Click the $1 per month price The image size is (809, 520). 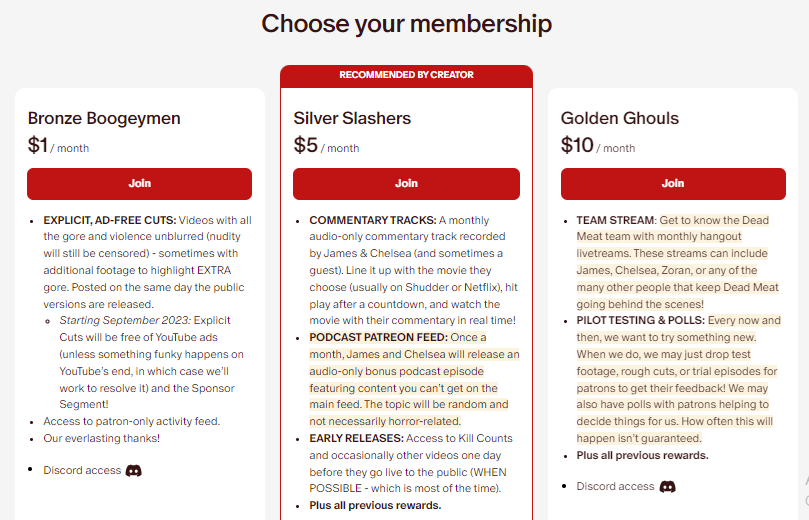coord(58,146)
